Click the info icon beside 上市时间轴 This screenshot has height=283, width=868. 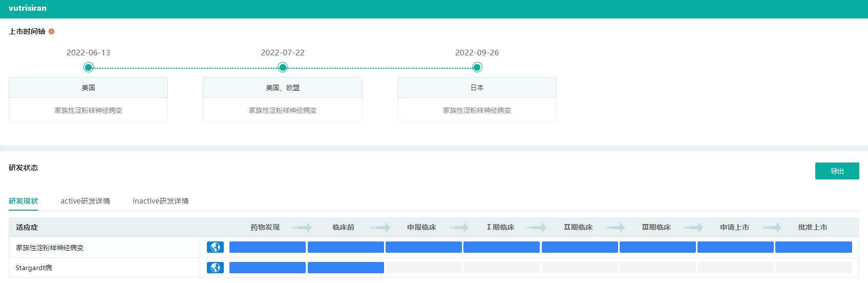click(x=51, y=31)
